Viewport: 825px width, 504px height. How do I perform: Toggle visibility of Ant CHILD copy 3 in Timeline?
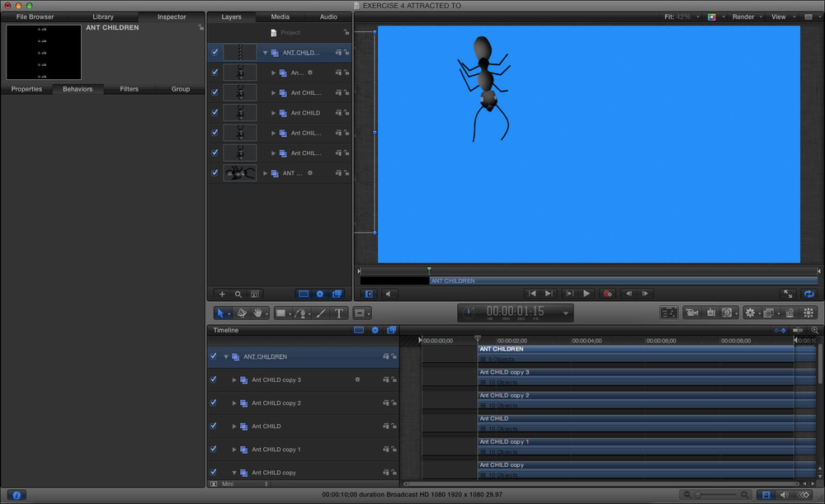click(213, 380)
